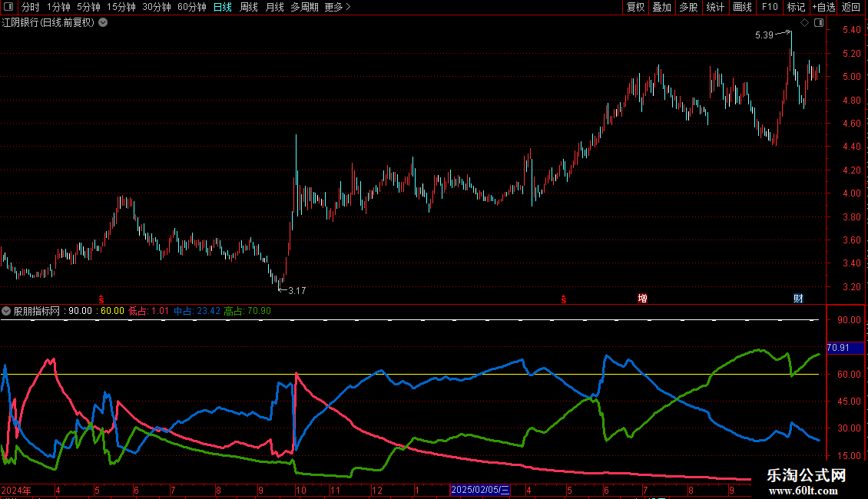
Task: Click the red S marker near May 2024
Action: click(101, 299)
